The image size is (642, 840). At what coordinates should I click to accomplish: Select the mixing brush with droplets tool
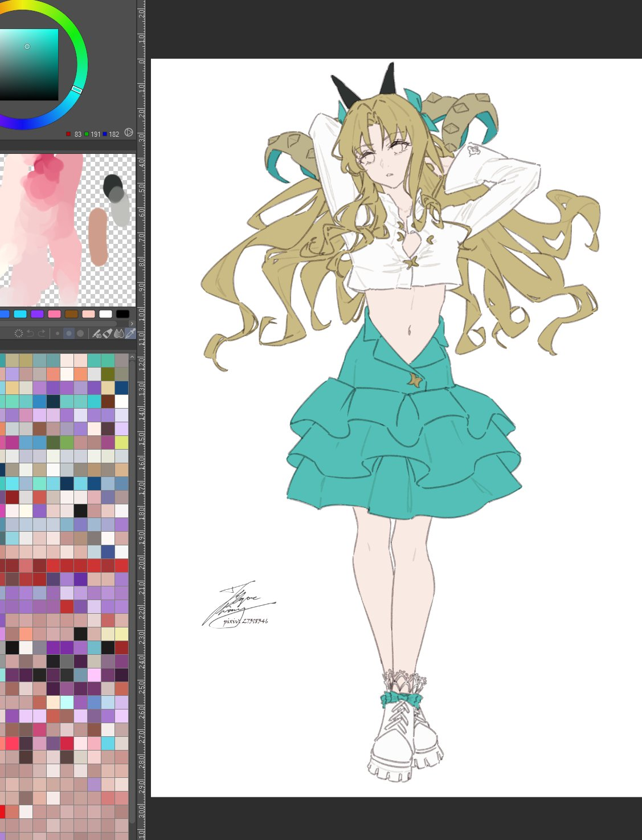click(96, 333)
